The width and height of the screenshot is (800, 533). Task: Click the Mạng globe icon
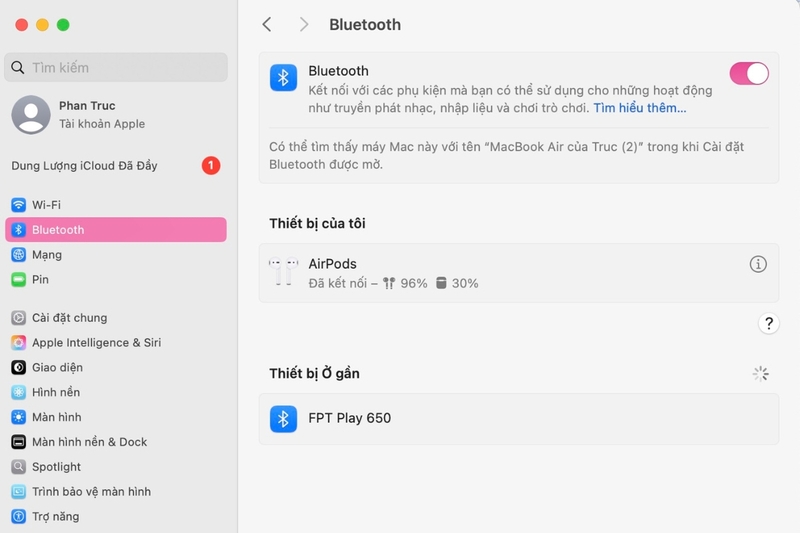(19, 255)
